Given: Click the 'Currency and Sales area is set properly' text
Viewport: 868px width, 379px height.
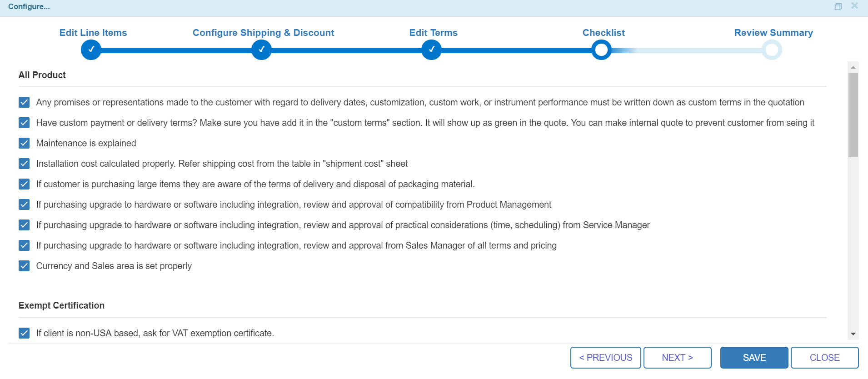Looking at the screenshot, I should tap(114, 266).
